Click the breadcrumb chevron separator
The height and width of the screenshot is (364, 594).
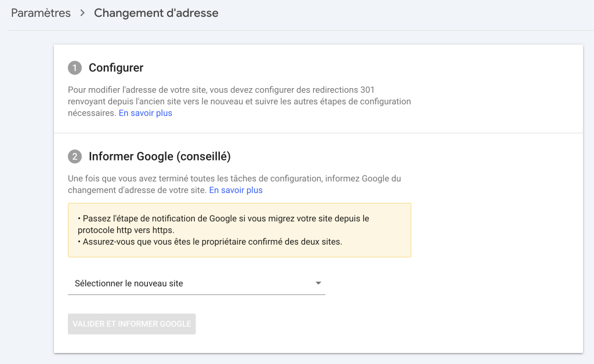82,13
